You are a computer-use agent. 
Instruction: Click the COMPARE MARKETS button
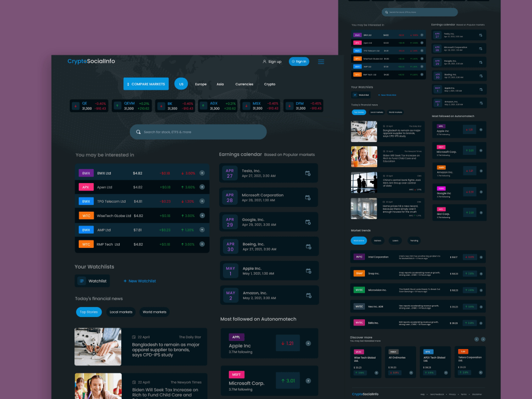[146, 84]
